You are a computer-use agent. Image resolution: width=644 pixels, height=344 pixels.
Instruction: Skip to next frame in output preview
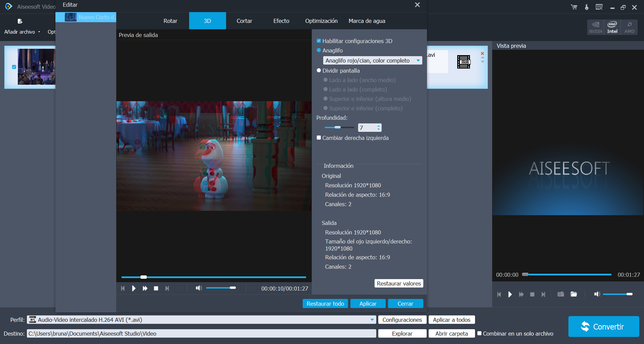coord(167,288)
